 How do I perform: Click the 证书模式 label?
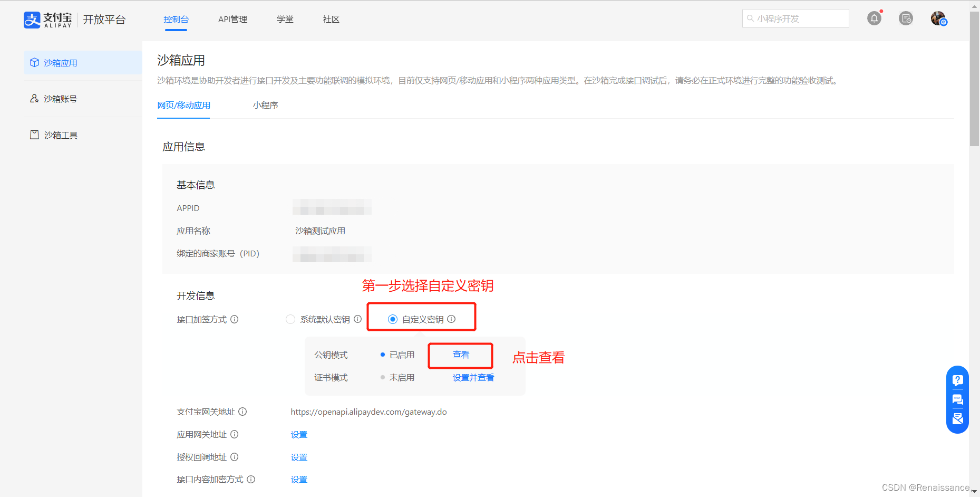331,378
